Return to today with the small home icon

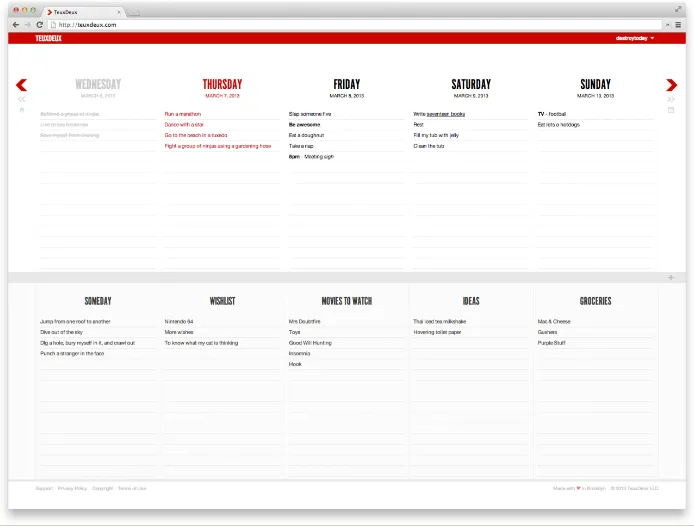pos(22,110)
